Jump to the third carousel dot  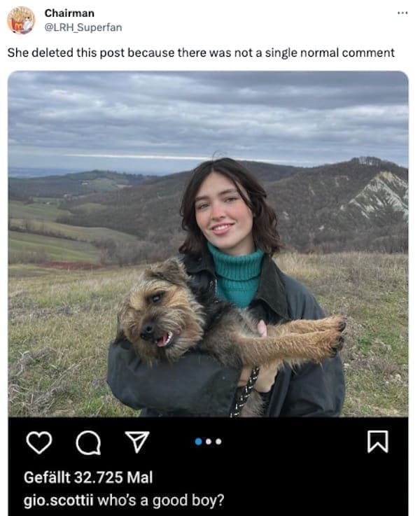218,442
